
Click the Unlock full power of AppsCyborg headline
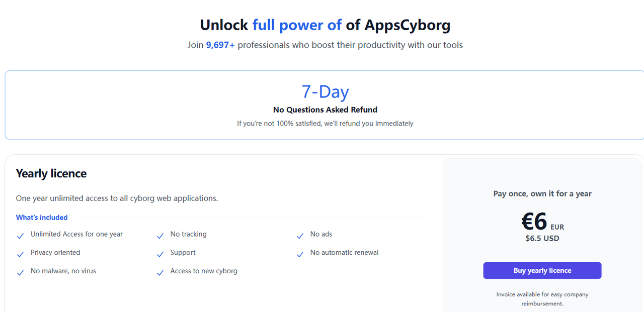click(x=325, y=25)
